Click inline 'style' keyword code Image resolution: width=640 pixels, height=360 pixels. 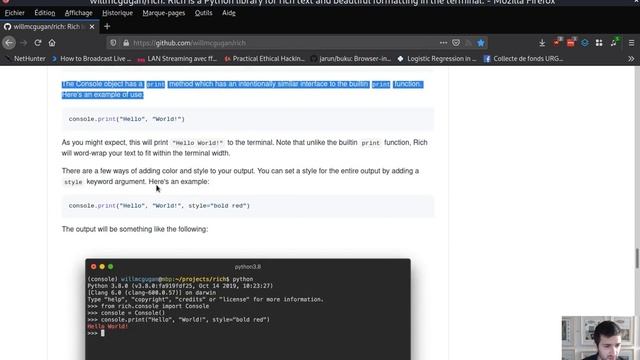[73, 182]
